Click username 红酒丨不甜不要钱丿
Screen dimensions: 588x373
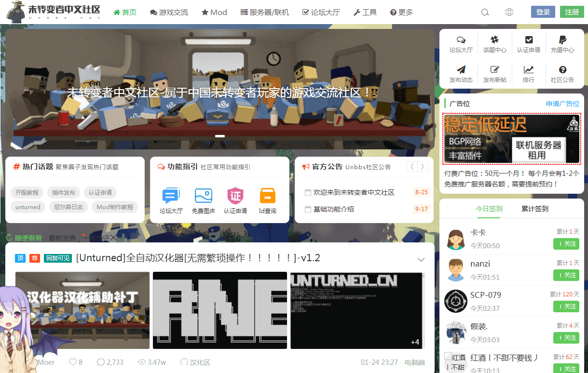coord(504,358)
